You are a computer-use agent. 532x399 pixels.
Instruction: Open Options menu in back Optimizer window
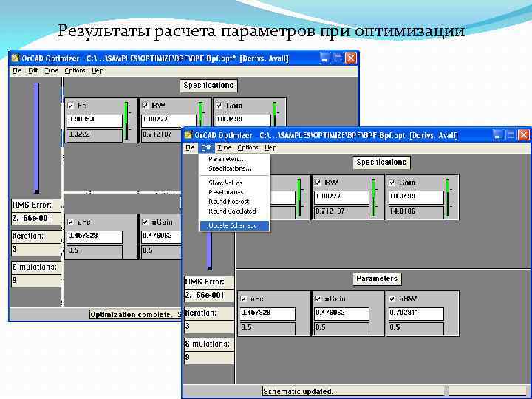(x=75, y=71)
